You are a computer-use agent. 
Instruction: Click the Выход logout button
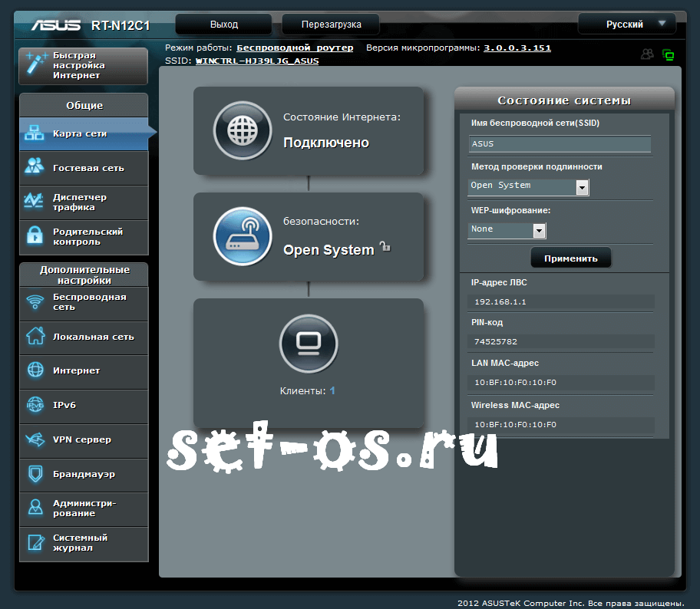tap(224, 25)
